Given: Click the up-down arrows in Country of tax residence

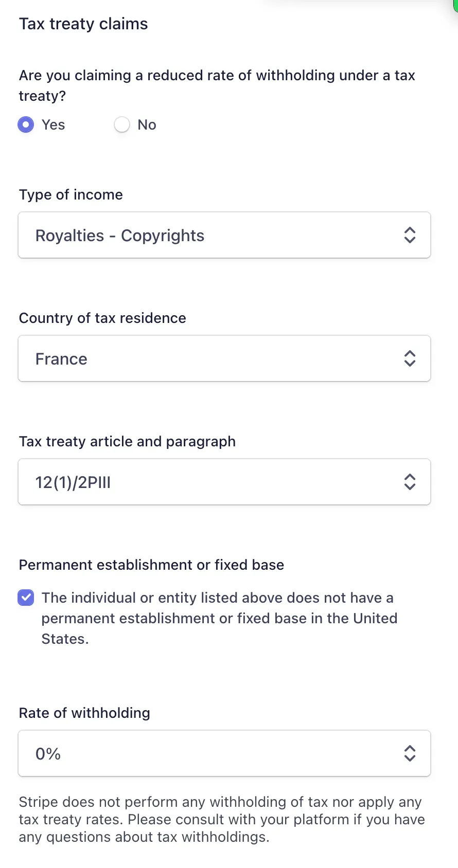Looking at the screenshot, I should [x=410, y=358].
